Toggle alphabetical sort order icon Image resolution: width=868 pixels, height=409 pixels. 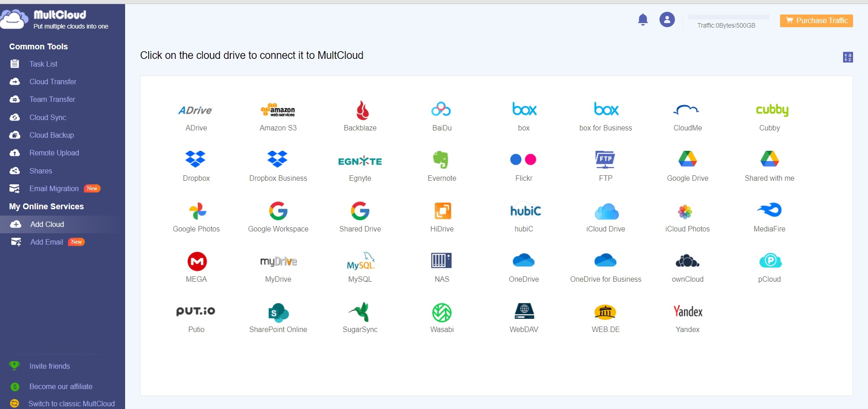848,57
